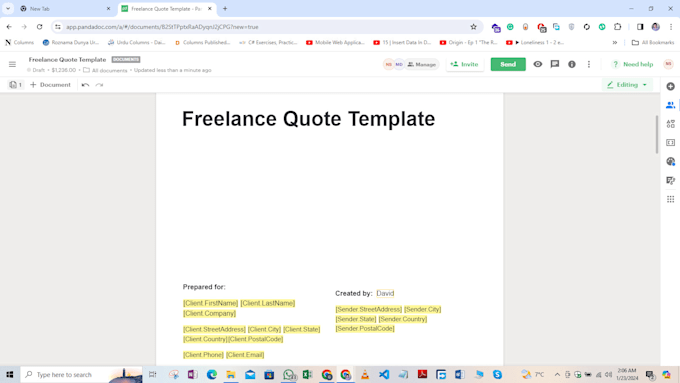Click the taskbar search box
The image size is (680, 383).
pyautogui.click(x=82, y=374)
